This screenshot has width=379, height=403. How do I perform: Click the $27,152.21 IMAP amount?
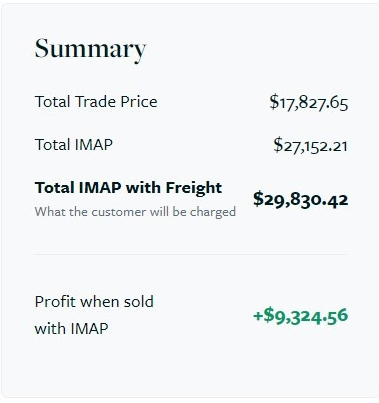[x=310, y=146]
